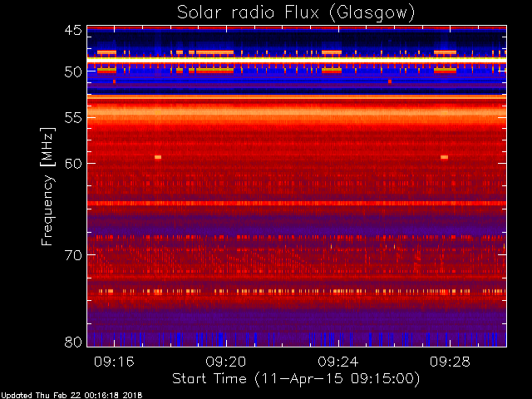This screenshot has width=532, height=399.
Task: Click the '70' frequency tick label
Action: (x=73, y=255)
